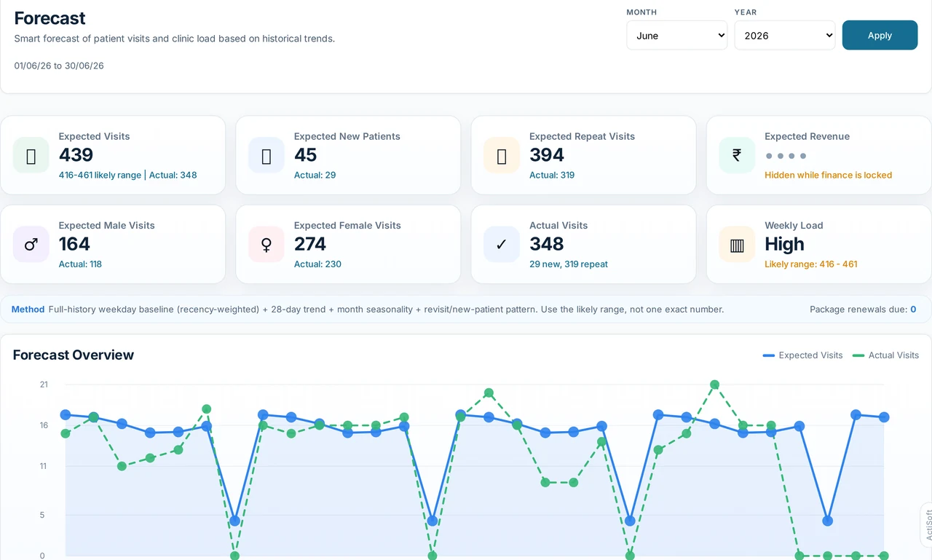Click the '29 new, 319 repeat' text
The width and height of the screenshot is (932, 560).
(569, 264)
